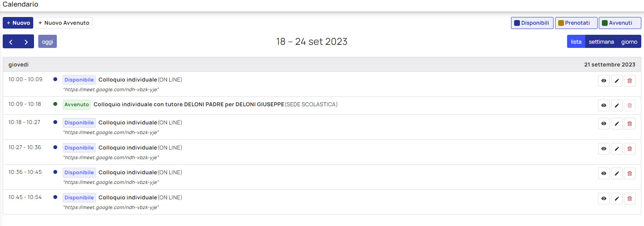Toggle the Disponibili filter
Screen dimensions: 644x226
click(532, 23)
